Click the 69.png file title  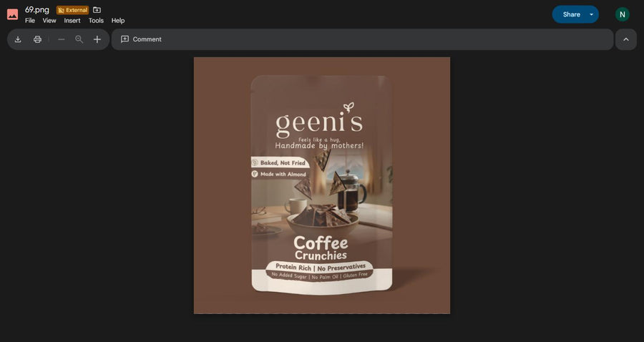pyautogui.click(x=37, y=10)
